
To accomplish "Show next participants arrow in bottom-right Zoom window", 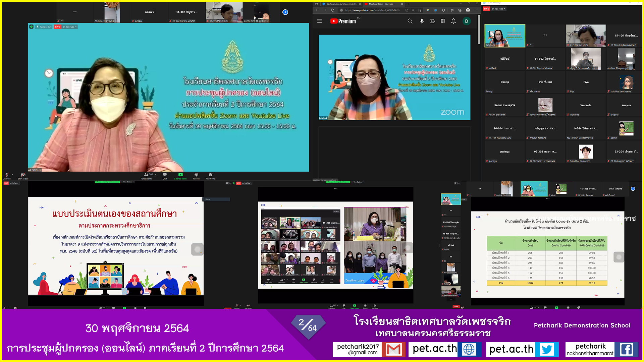I will [633, 189].
